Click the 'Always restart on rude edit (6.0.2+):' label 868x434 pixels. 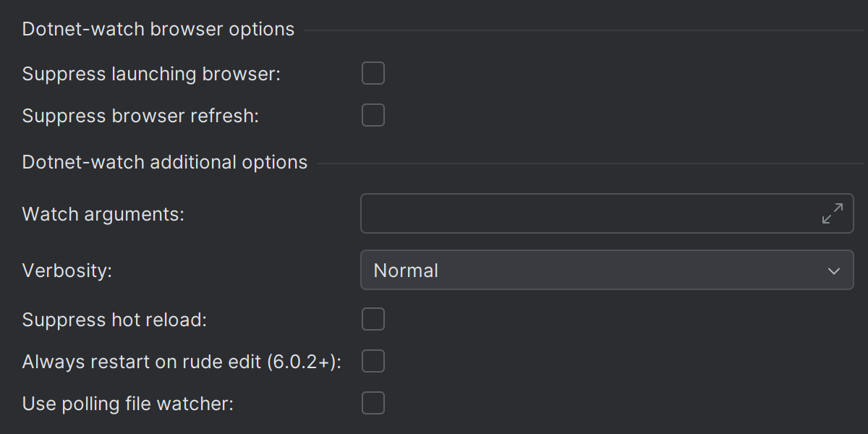182,362
